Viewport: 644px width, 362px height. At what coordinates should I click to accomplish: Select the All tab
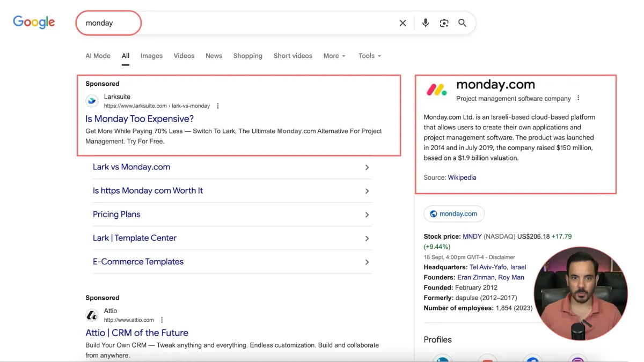point(126,56)
